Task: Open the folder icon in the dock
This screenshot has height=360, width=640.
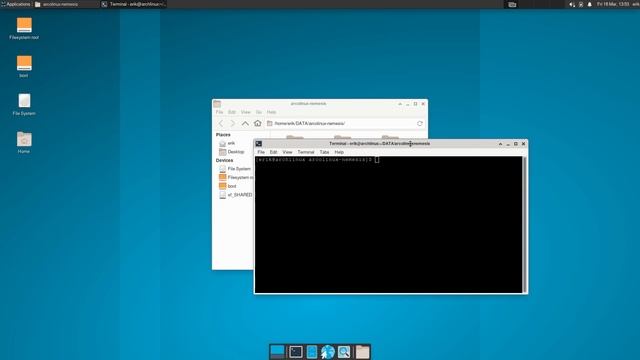Action: click(362, 351)
